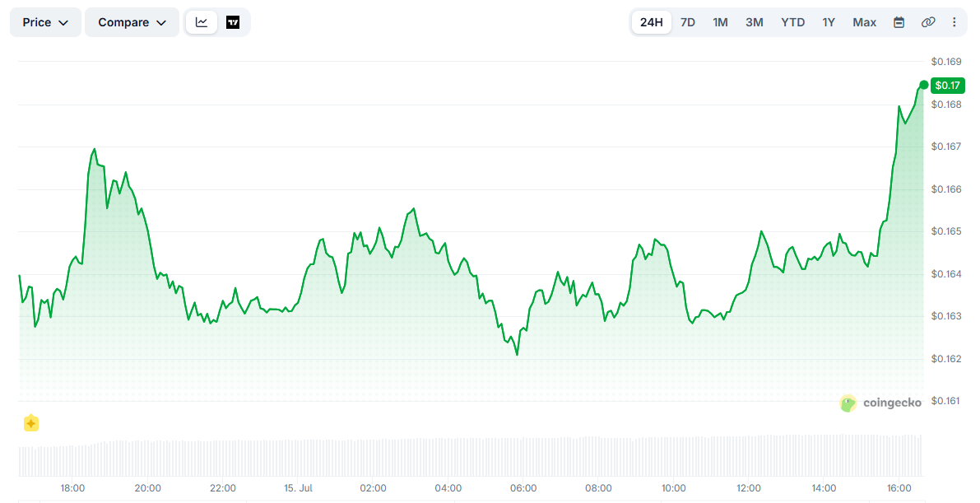Click the chevron arrow next to Compare
980x503 pixels.
coord(161,23)
